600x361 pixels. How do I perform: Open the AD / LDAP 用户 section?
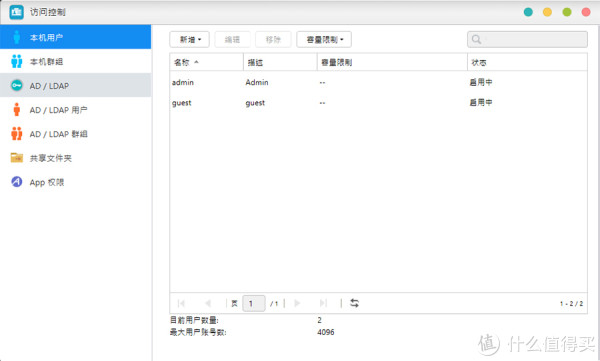coord(75,109)
